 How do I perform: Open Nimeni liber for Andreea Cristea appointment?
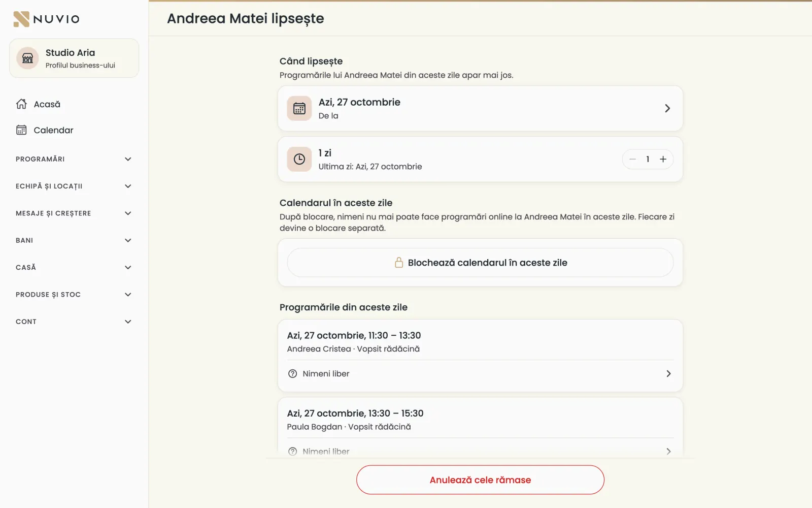(480, 374)
